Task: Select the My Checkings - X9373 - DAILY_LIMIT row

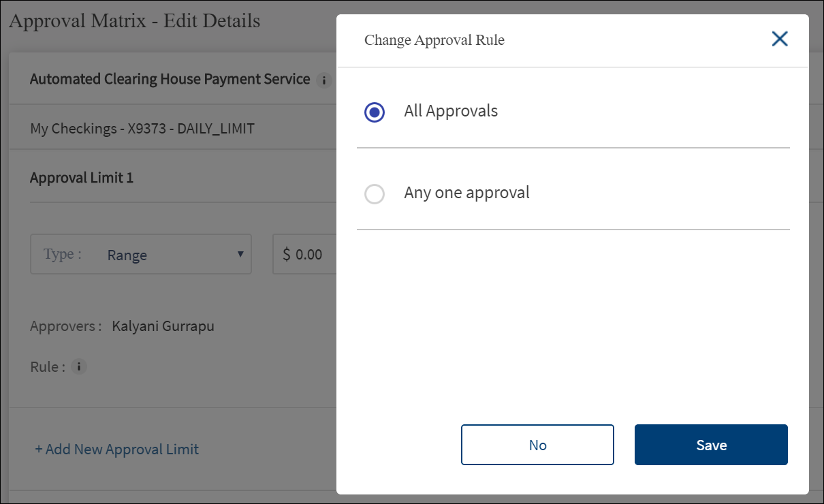Action: point(142,128)
